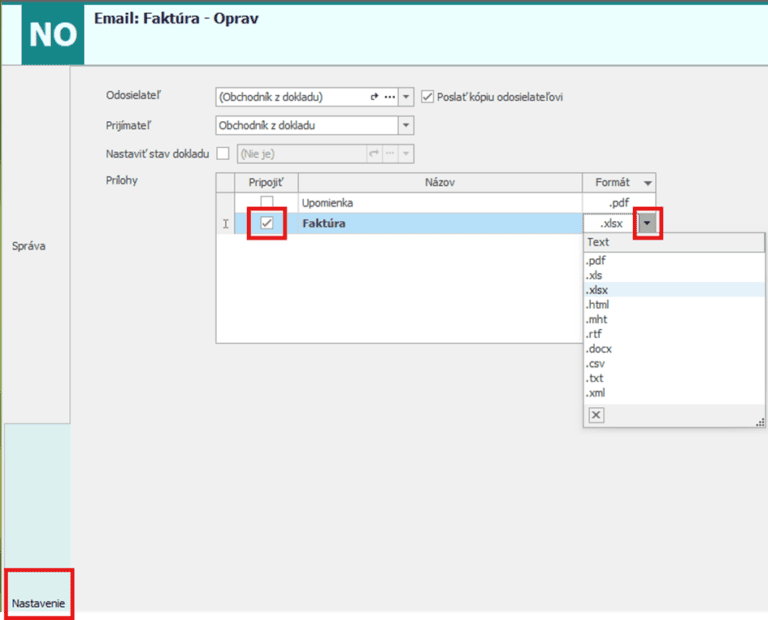The image size is (768, 620).
Task: Click the go-to arrow icon in Odosielateľ field
Action: [x=375, y=97]
